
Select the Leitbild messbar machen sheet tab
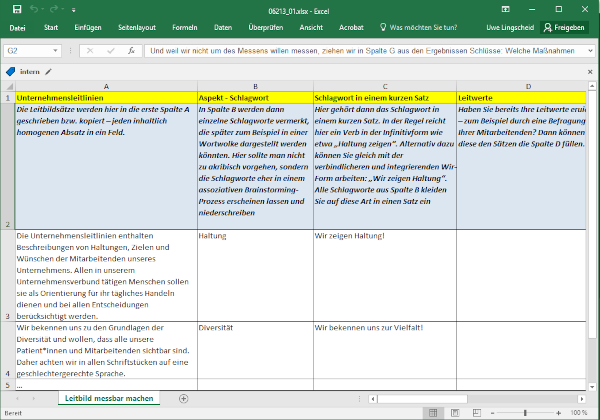point(109,398)
